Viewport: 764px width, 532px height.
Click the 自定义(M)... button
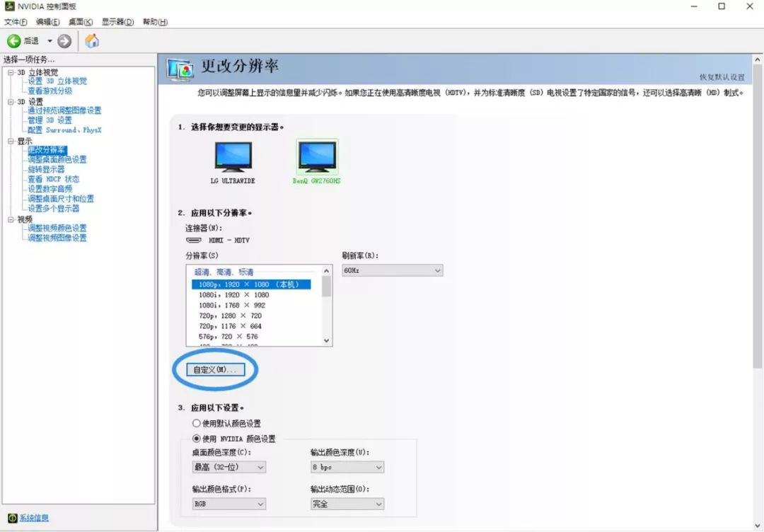click(x=214, y=369)
